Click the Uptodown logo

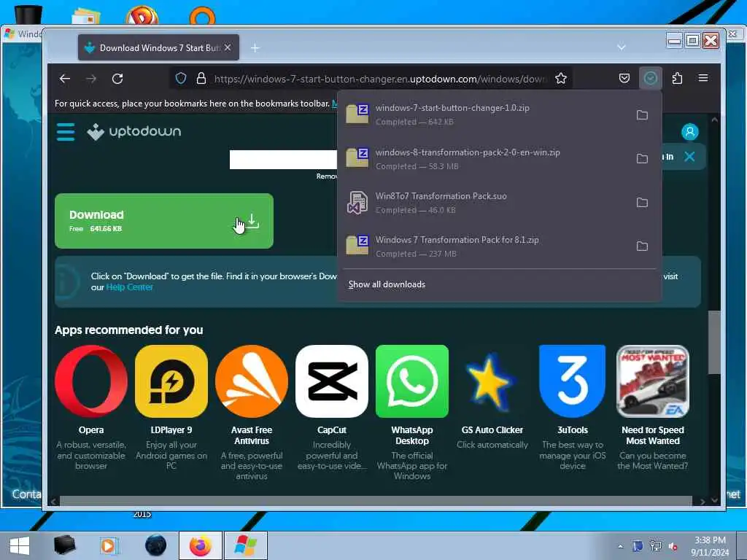(x=134, y=131)
